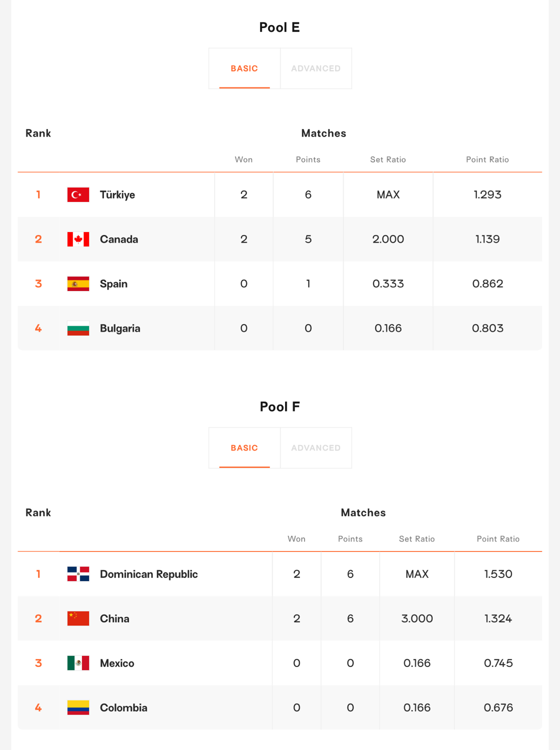
Task: Select the Basic tab in Pool E
Action: 244,68
